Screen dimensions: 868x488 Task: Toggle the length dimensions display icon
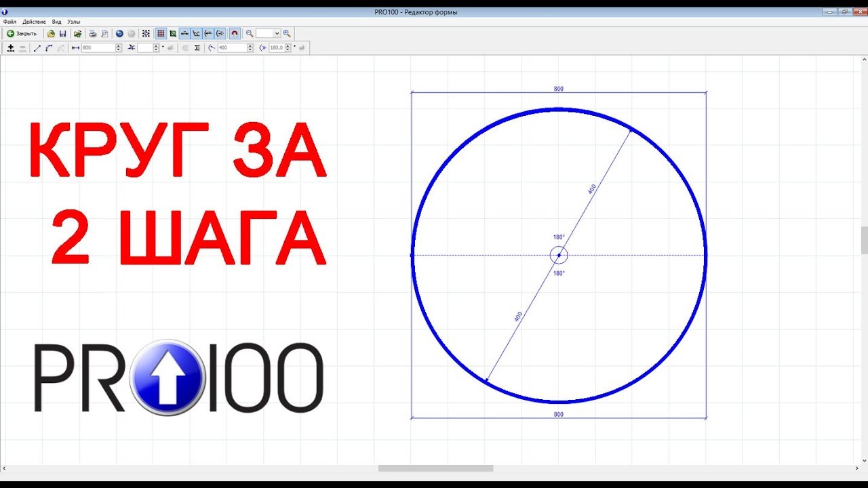[x=184, y=33]
